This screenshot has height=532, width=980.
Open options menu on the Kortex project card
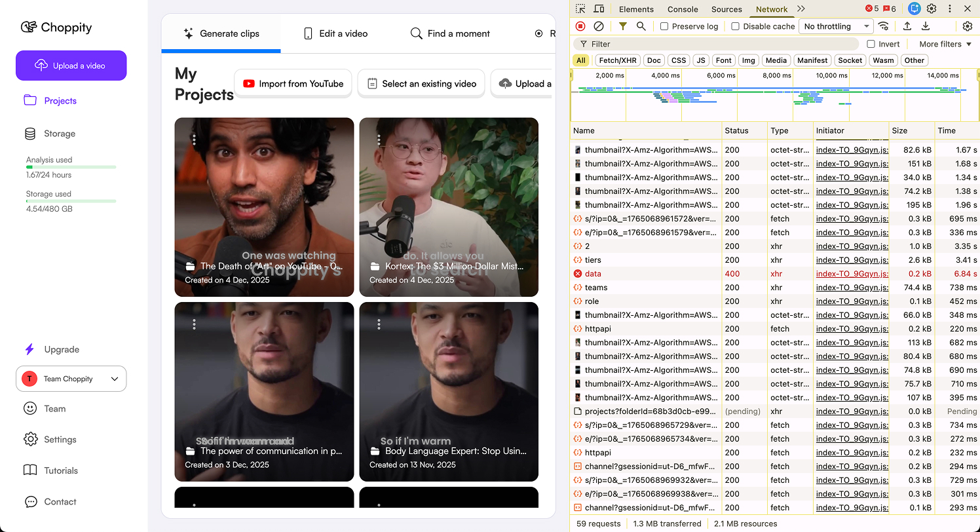pyautogui.click(x=379, y=140)
